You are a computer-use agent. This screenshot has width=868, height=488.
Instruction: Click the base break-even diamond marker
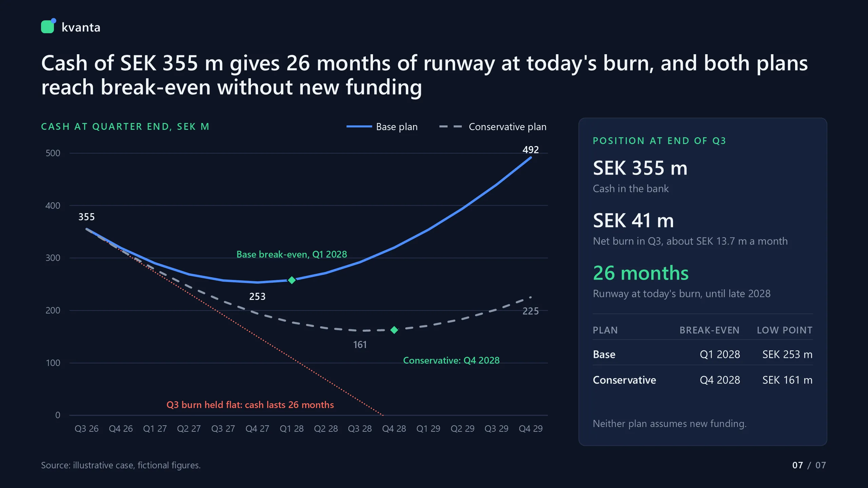click(292, 280)
